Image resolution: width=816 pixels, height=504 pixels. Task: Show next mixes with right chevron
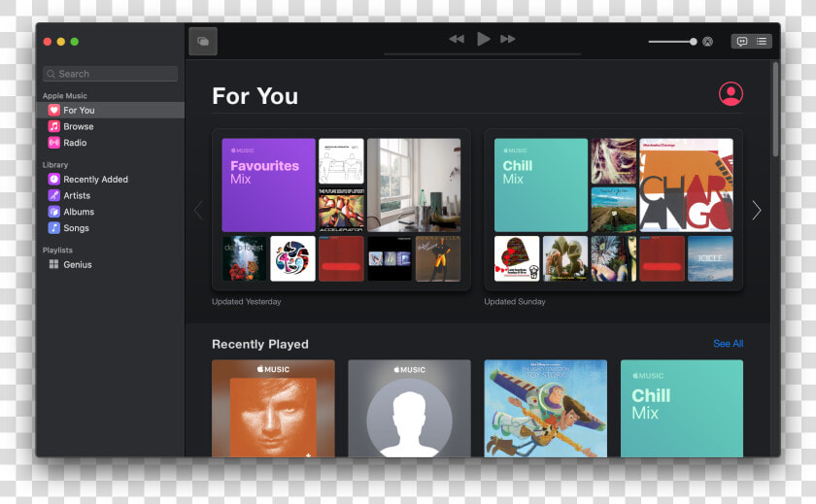pyautogui.click(x=757, y=210)
